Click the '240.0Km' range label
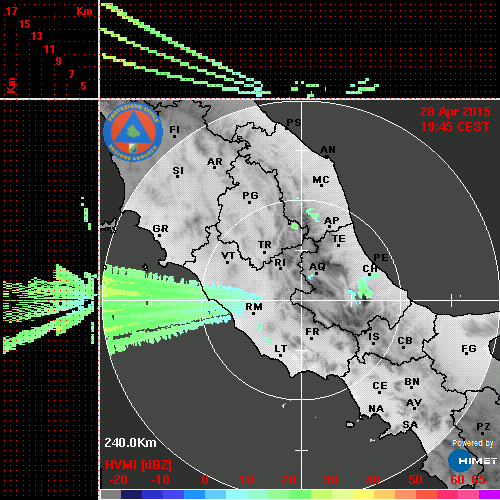Screen dimensions: 500x500 [x=130, y=443]
